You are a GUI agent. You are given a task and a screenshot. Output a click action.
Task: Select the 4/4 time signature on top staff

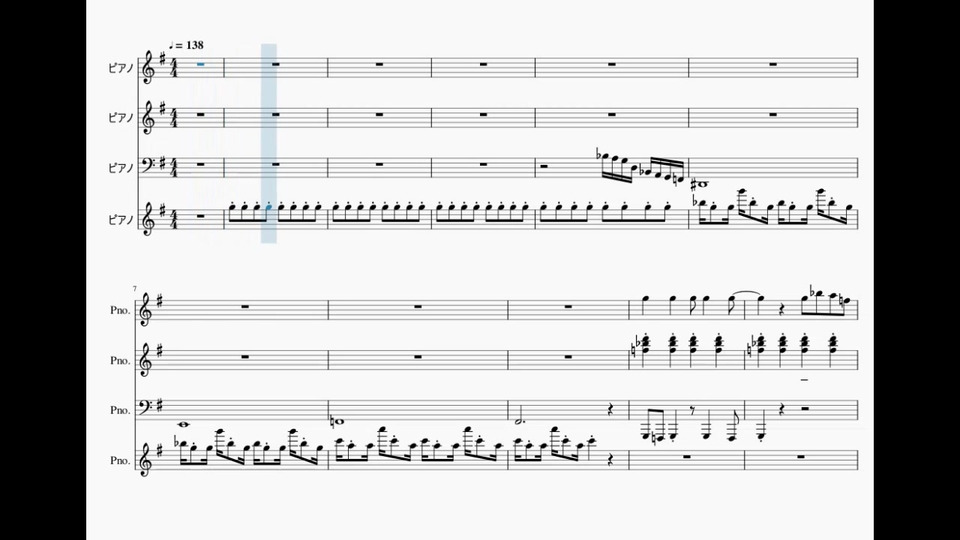pyautogui.click(x=174, y=67)
